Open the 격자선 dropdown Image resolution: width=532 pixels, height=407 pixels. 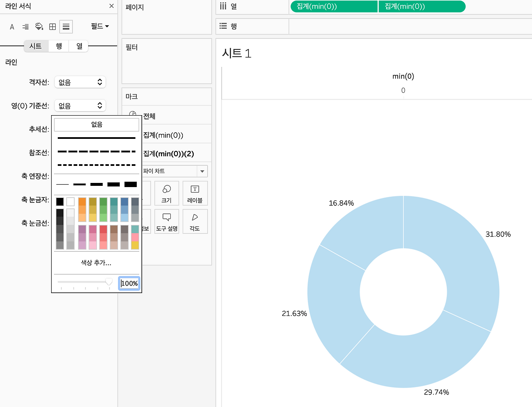pos(80,82)
